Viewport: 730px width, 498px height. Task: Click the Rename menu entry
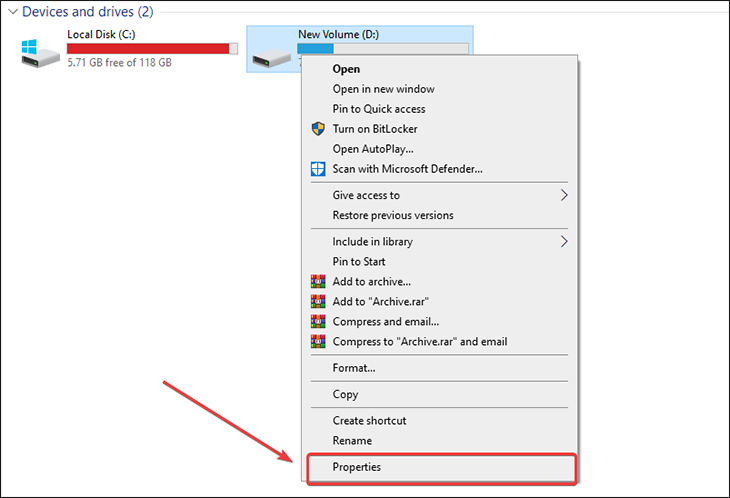(352, 441)
